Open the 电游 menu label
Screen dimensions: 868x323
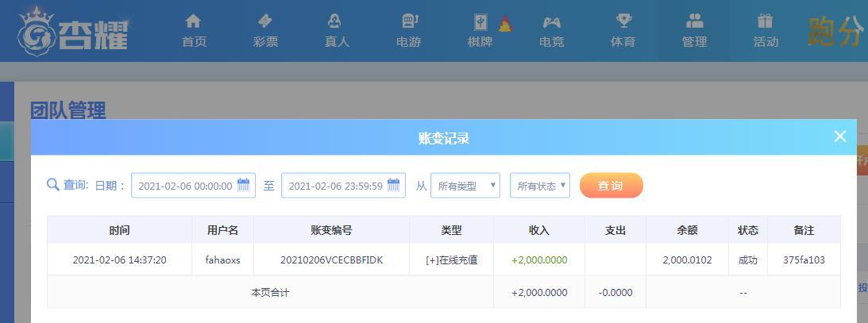[408, 42]
